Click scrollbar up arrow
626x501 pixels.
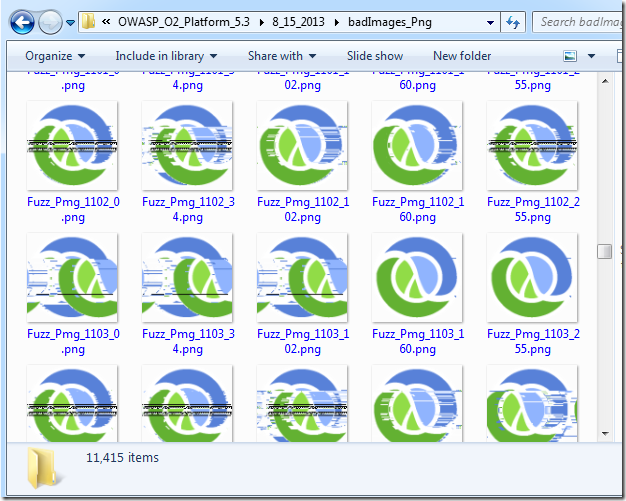(x=605, y=81)
